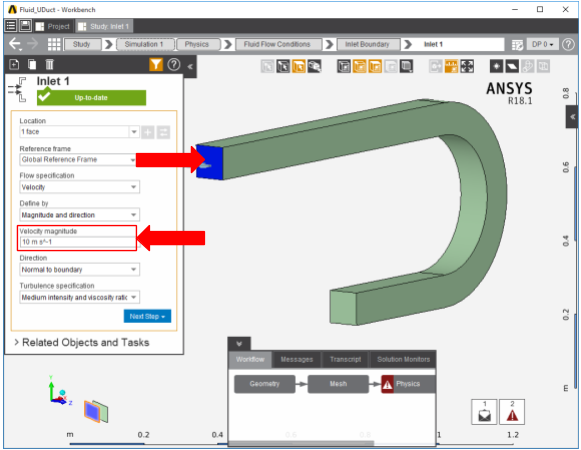Viewport: 581px width, 450px height.
Task: Toggle the orange ruler display icon
Action: (x=451, y=66)
